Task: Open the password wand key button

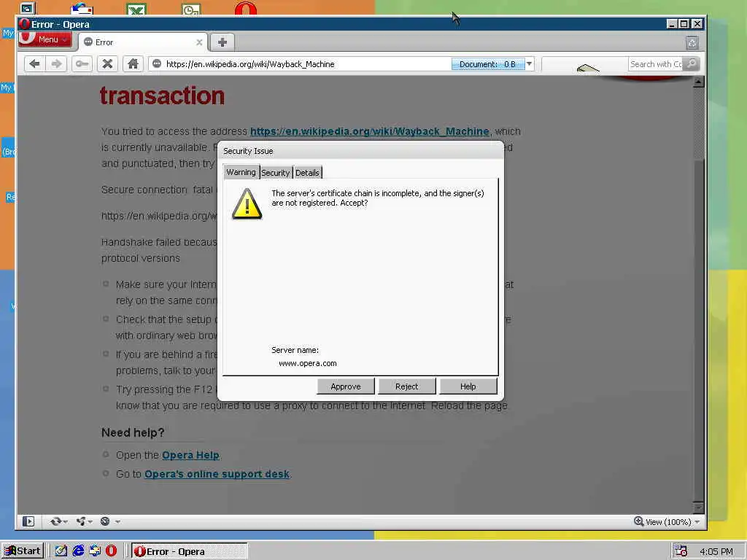Action: coord(82,64)
